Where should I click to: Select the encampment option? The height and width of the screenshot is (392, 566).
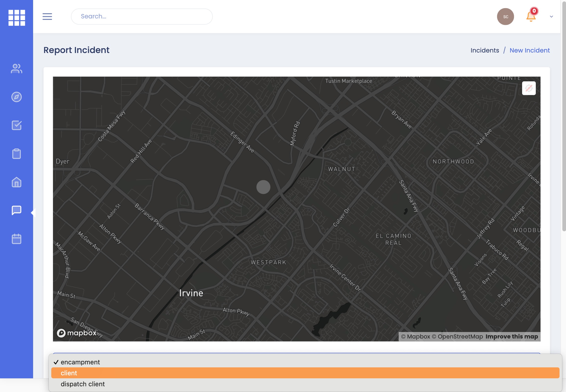[80, 362]
